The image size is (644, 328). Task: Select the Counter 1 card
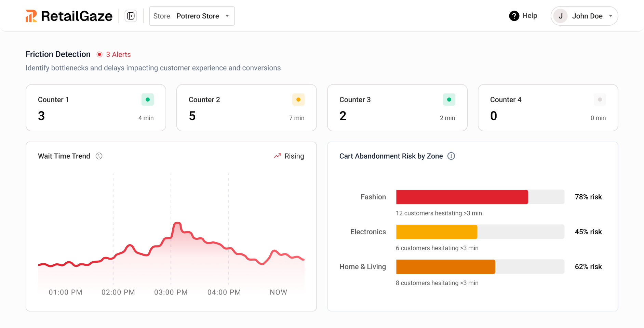(x=96, y=108)
